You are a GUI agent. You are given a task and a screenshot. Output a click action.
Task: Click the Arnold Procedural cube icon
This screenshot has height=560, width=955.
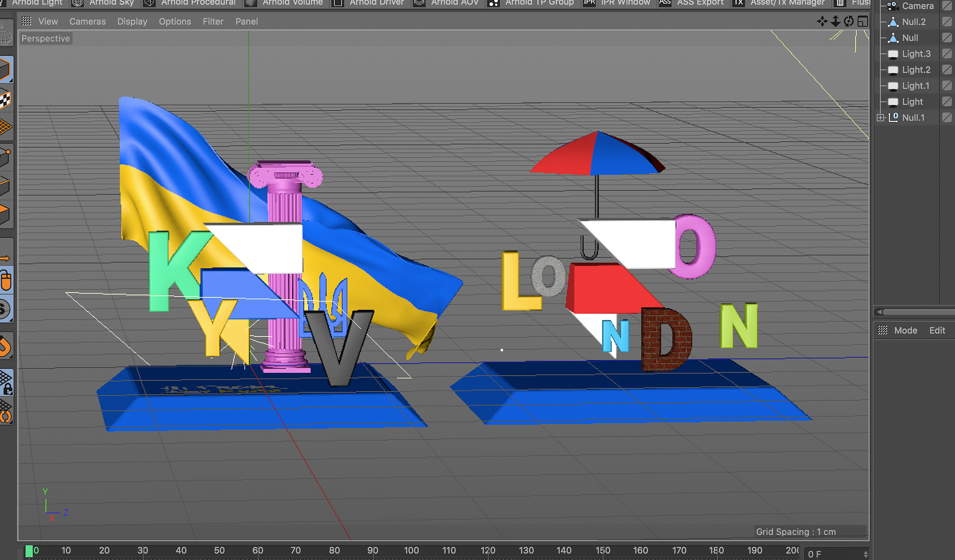(149, 2)
